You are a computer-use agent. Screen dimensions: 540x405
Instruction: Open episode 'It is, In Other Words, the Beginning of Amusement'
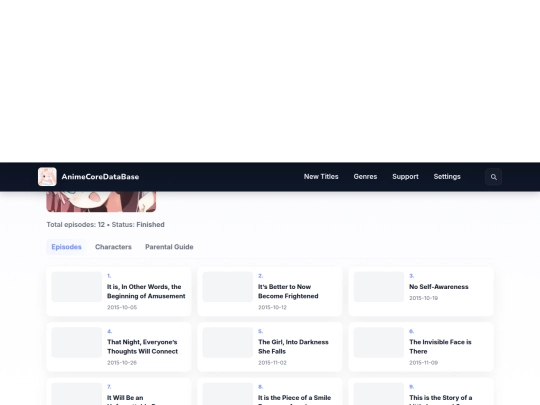(146, 291)
